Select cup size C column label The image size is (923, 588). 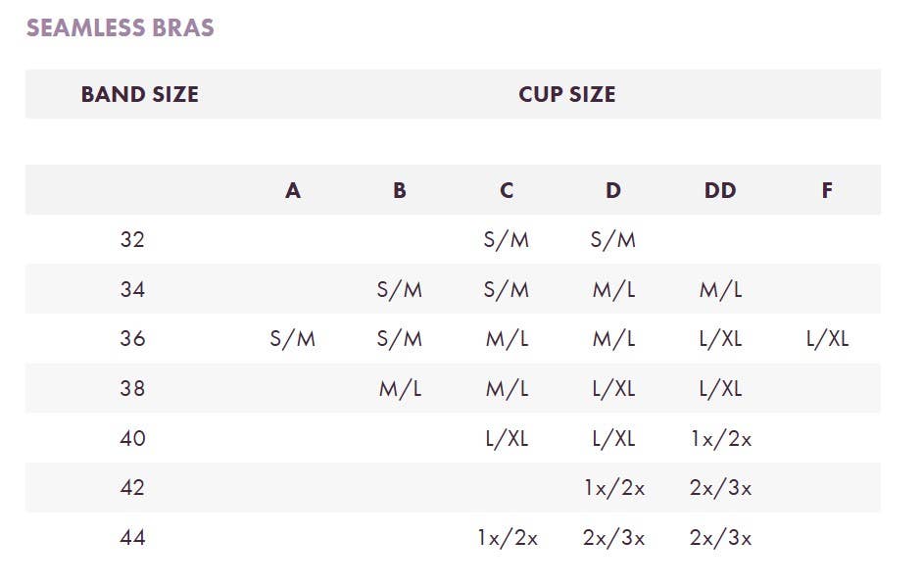click(x=507, y=190)
